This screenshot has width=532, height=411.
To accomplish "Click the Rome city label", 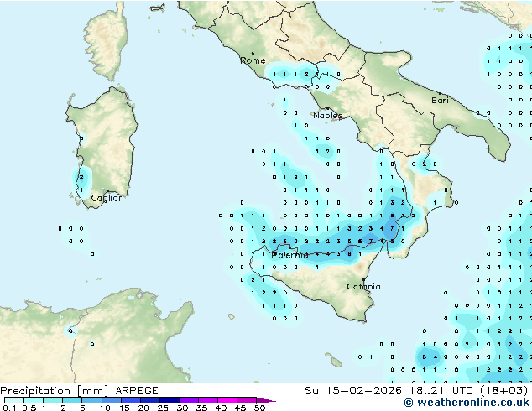I will [x=253, y=60].
